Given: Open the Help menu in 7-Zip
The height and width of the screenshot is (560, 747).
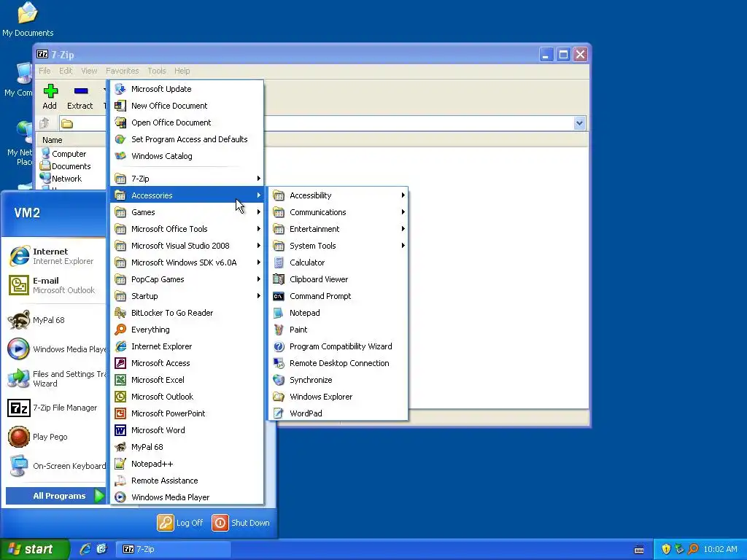Looking at the screenshot, I should pos(182,71).
